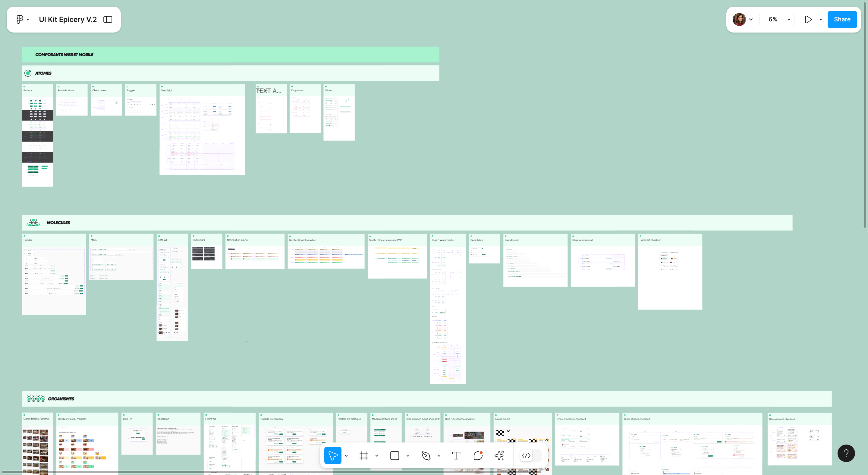Open the 6% zoom level dropdown
Viewport: 868px width, 475px height.
(777, 20)
